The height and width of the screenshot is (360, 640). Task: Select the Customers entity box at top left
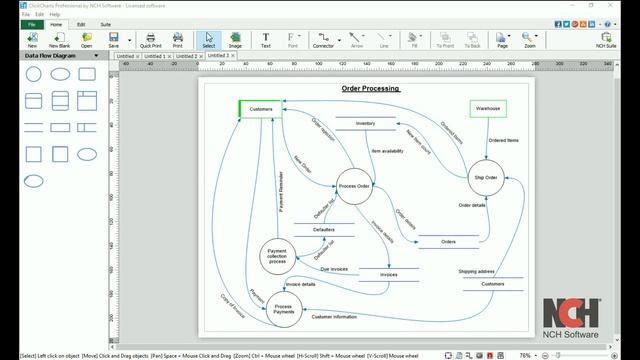click(261, 109)
